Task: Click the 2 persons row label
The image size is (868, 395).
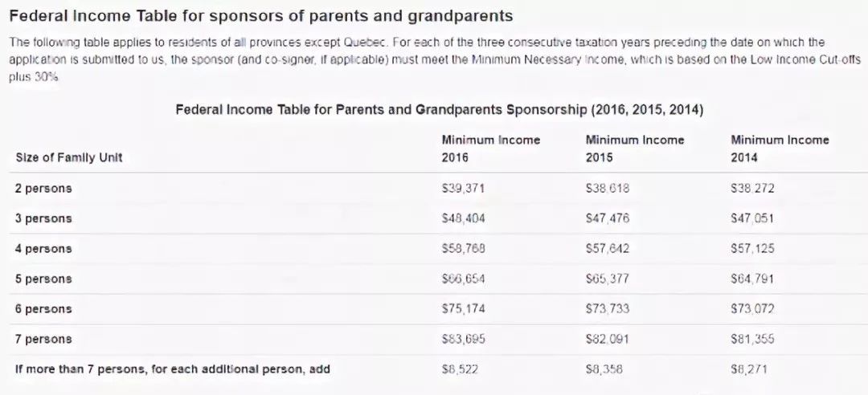Action: click(43, 189)
